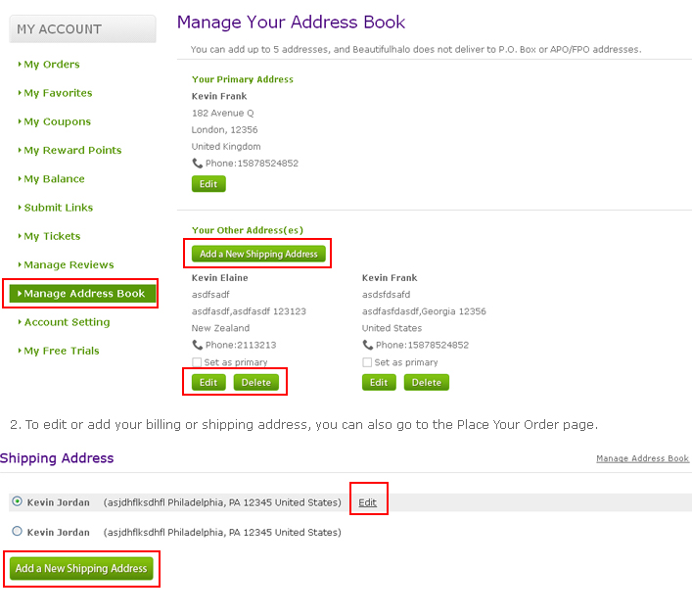The image size is (692, 616).
Task: Click Edit link beside Kevin Jordan address
Action: [367, 502]
